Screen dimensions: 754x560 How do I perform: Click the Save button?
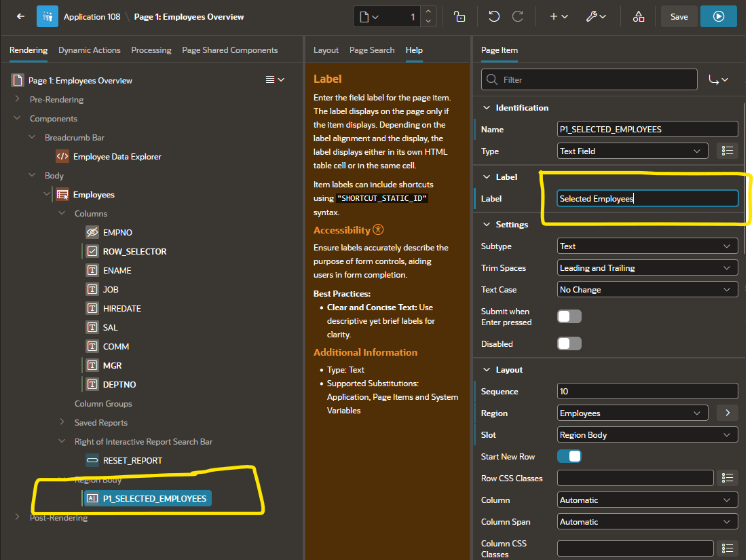tap(679, 16)
